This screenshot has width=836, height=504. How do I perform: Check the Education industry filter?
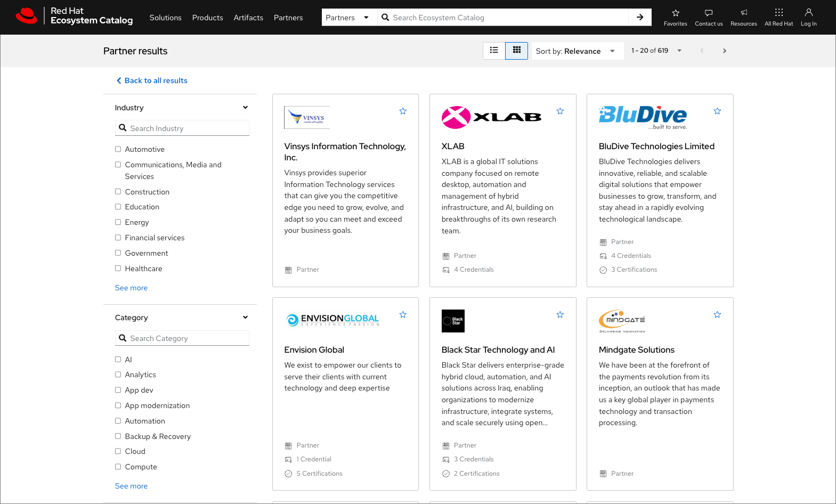point(118,207)
